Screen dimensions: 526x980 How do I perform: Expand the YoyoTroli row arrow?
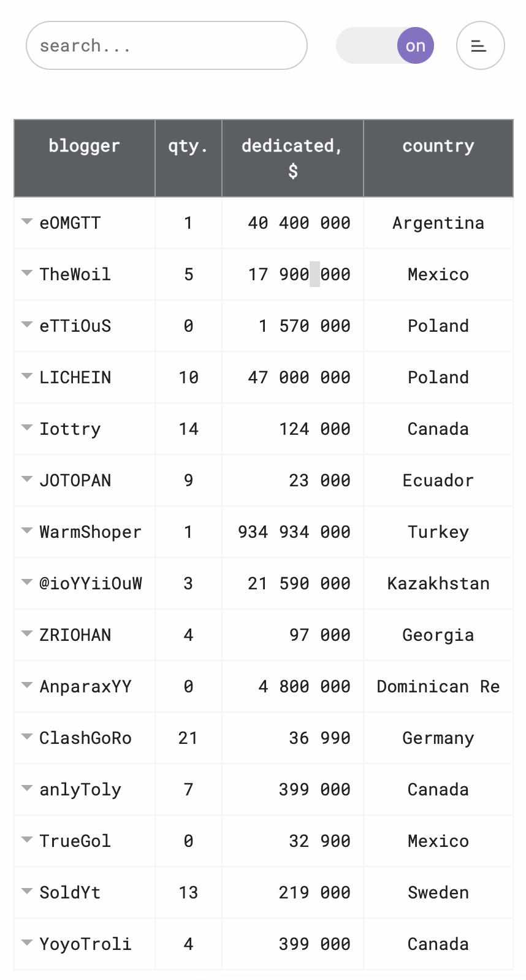pos(26,943)
